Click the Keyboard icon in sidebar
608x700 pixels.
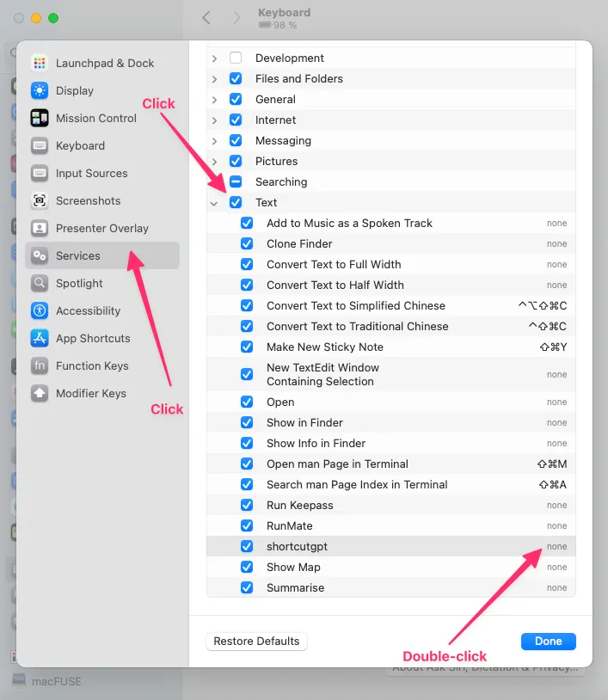(40, 145)
